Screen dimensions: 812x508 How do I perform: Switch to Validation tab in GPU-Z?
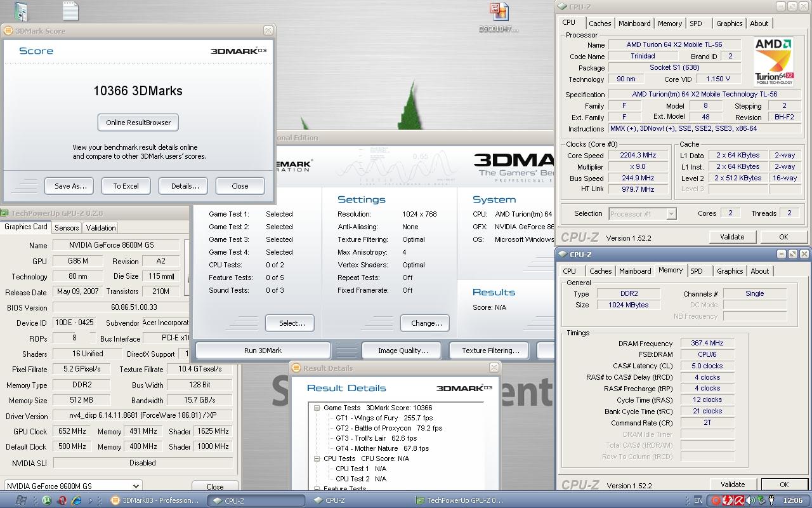click(101, 227)
